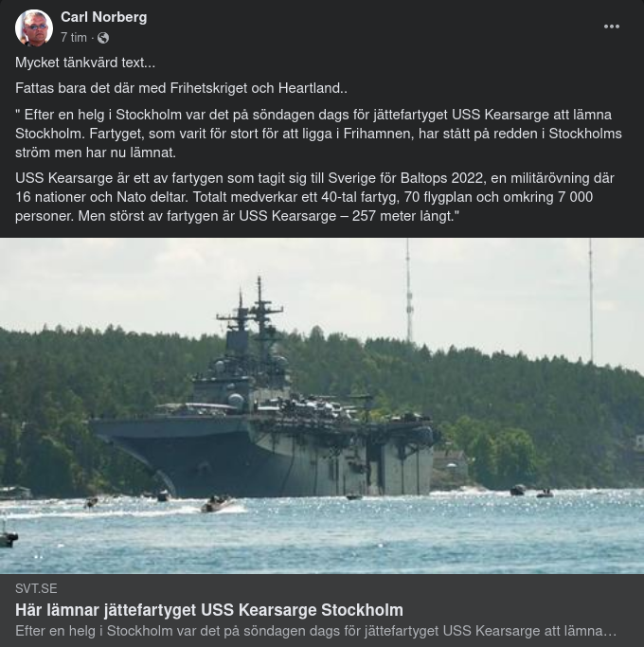Screen dimensions: 644x647
Task: Click the 'Mycket tänkvärd text...' line
Action: pyautogui.click(x=85, y=63)
